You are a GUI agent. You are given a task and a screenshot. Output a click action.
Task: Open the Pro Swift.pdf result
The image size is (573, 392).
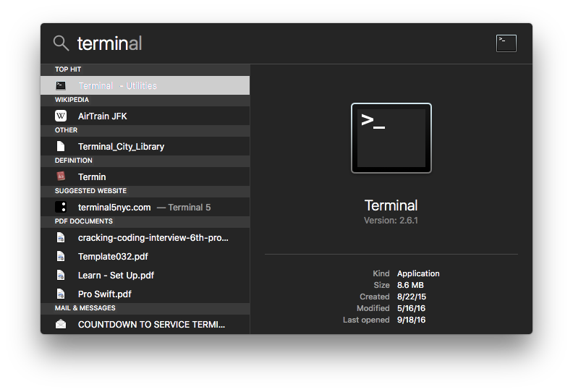point(145,294)
